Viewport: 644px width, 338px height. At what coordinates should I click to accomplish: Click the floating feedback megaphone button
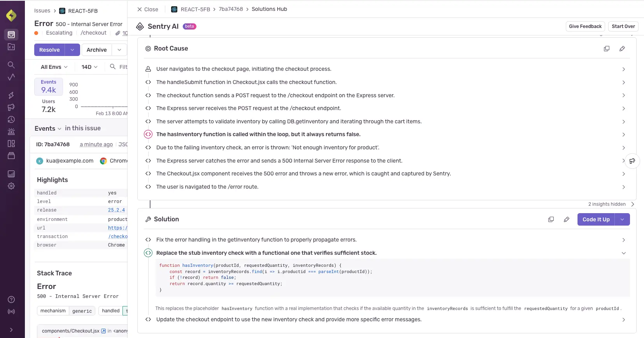(632, 161)
